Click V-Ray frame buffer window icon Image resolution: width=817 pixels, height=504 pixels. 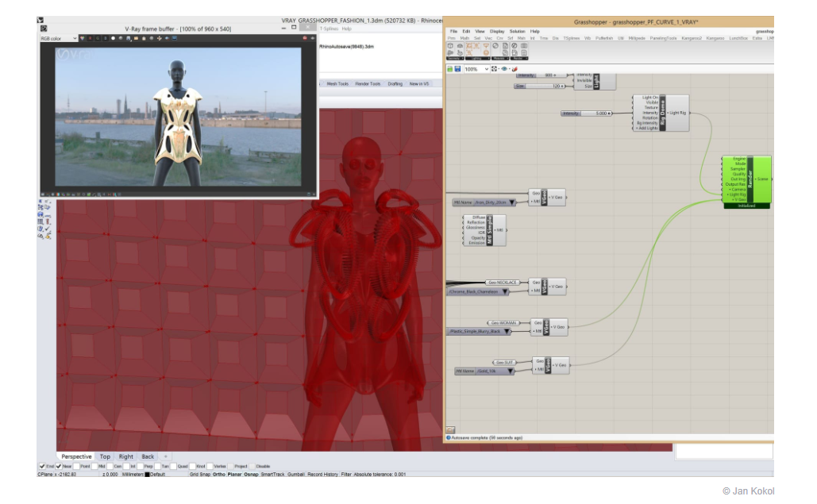click(44, 29)
